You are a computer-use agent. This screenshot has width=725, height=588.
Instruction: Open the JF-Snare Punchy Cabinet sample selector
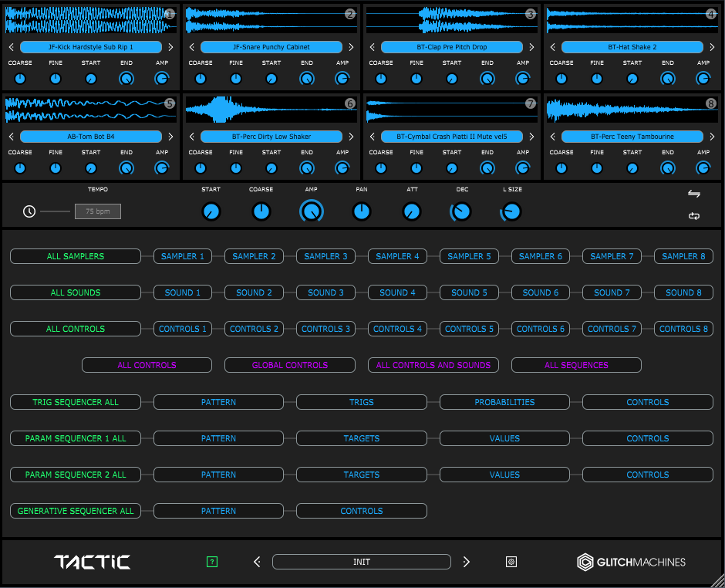[271, 47]
